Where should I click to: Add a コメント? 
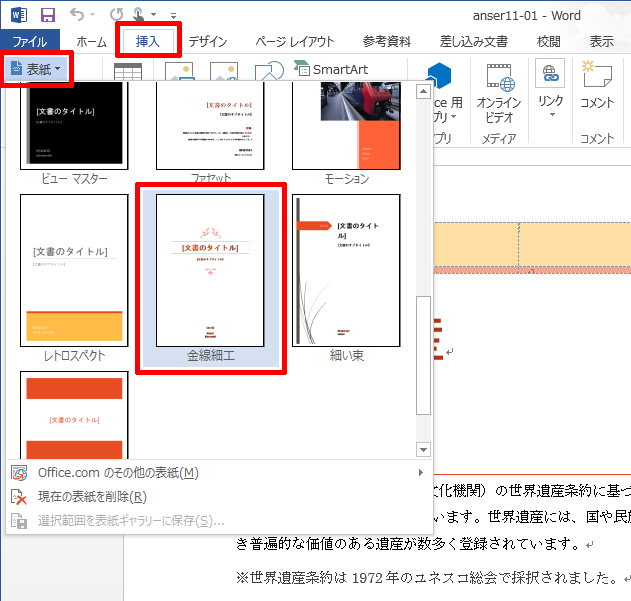coord(597,85)
